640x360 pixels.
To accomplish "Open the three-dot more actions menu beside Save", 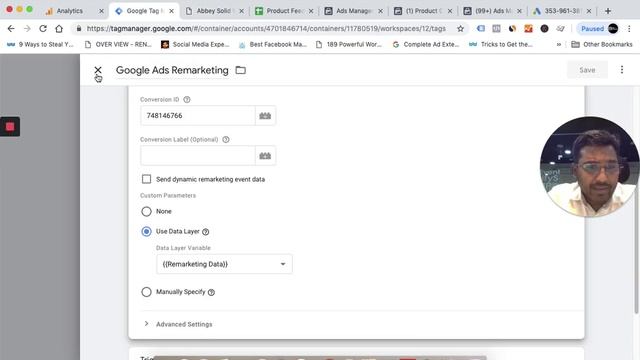I will 622,70.
